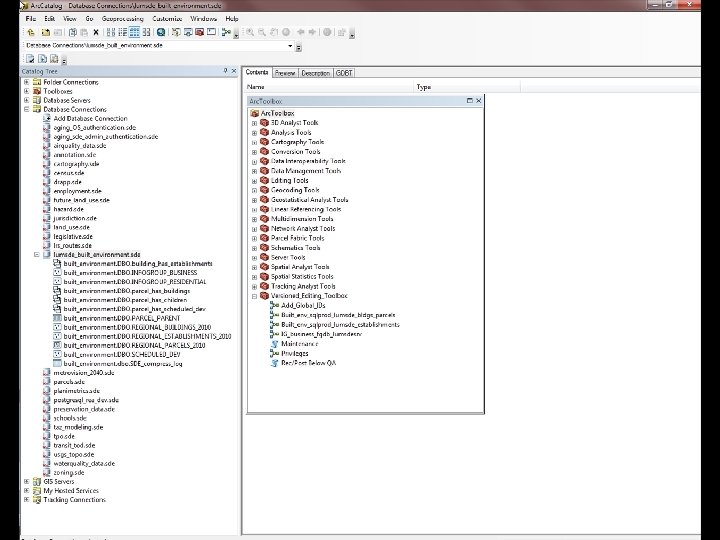The image size is (720, 540).
Task: Click the Identify icon in toolbar
Action: click(x=327, y=32)
